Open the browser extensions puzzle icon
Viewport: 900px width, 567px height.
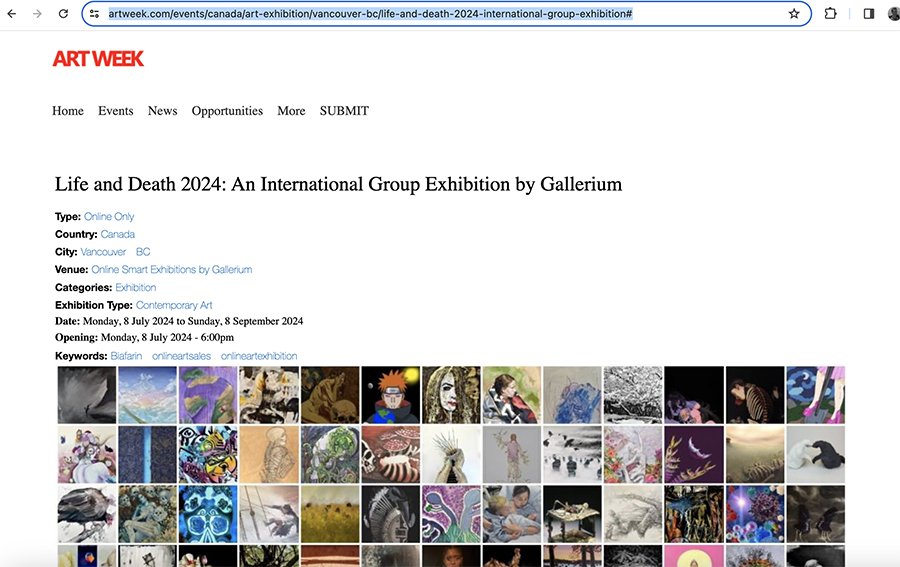(x=830, y=13)
